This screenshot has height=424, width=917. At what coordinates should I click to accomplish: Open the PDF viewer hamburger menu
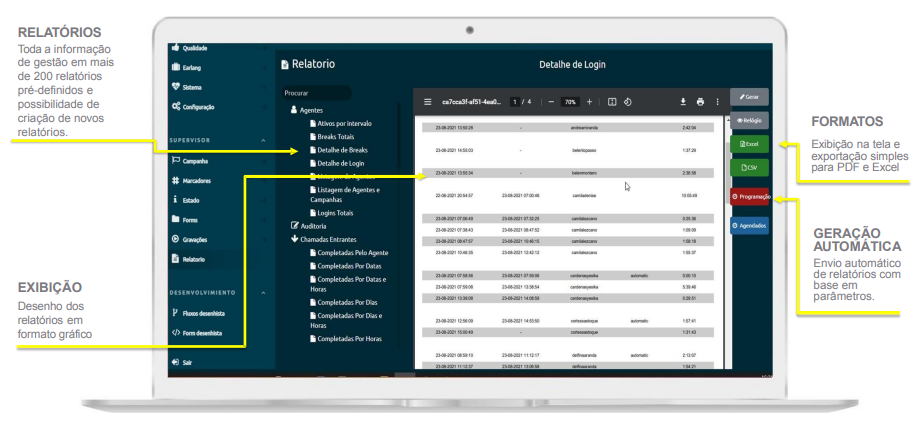[428, 102]
